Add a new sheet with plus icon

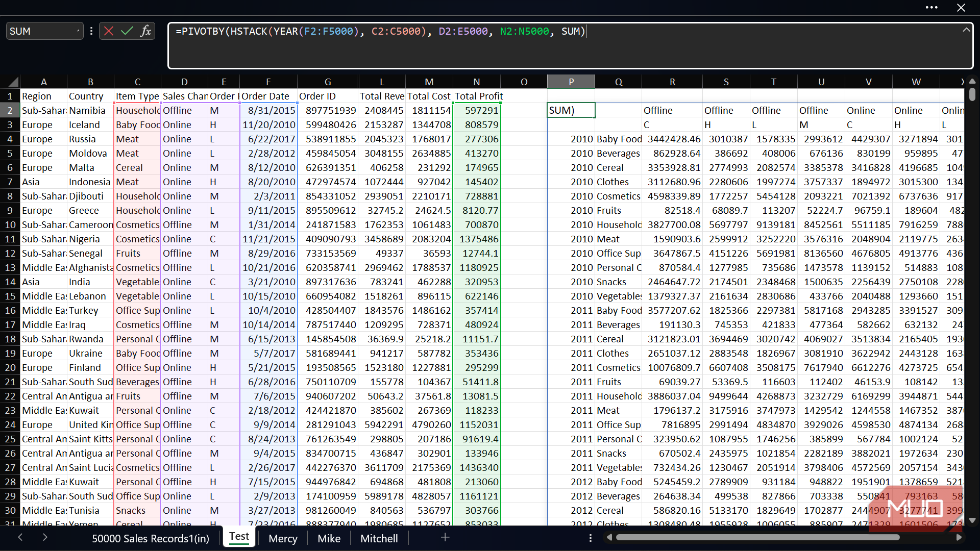(445, 537)
